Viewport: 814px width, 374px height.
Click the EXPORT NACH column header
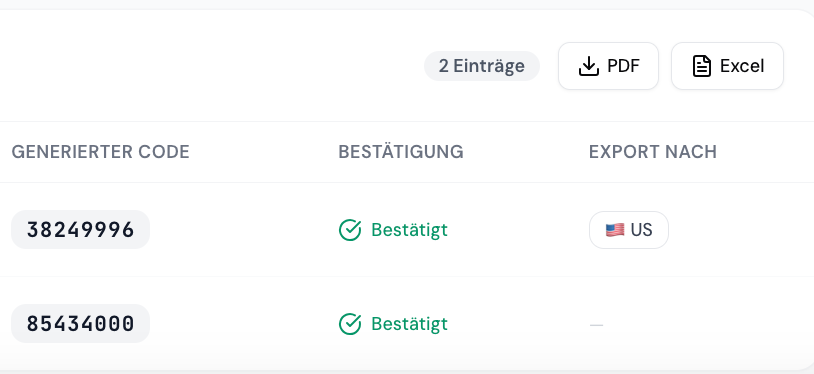click(x=653, y=152)
